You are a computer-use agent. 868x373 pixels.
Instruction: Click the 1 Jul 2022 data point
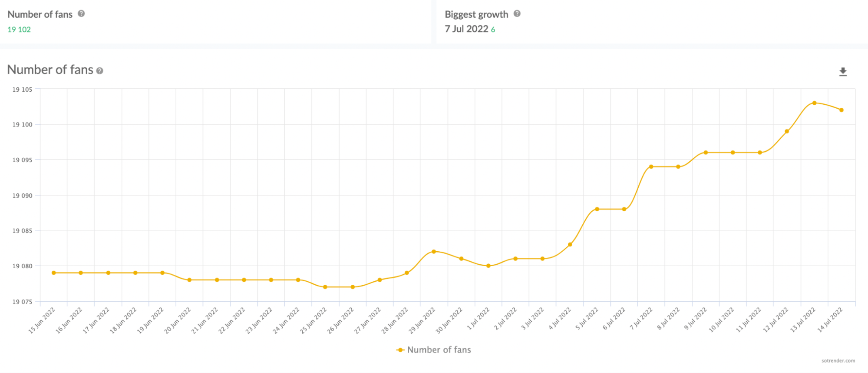click(488, 266)
